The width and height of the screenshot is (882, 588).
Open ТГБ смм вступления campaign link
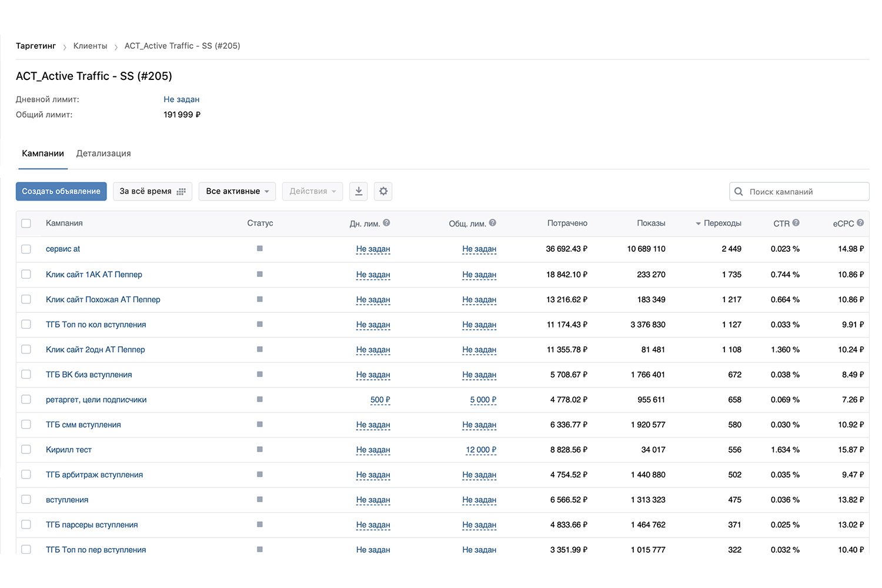83,425
